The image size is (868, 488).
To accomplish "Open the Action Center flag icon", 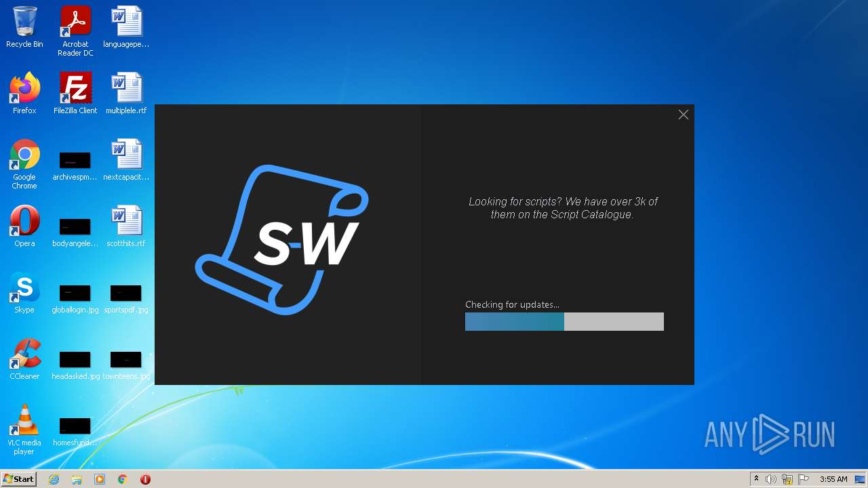I will click(804, 479).
